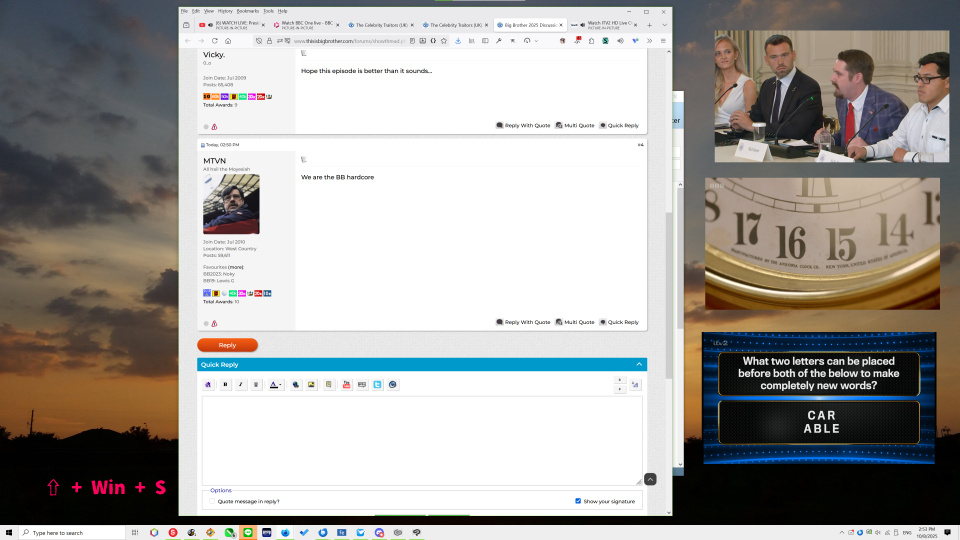Click Multi Quote on MTVN's post
The width and height of the screenshot is (960, 540).
(575, 322)
